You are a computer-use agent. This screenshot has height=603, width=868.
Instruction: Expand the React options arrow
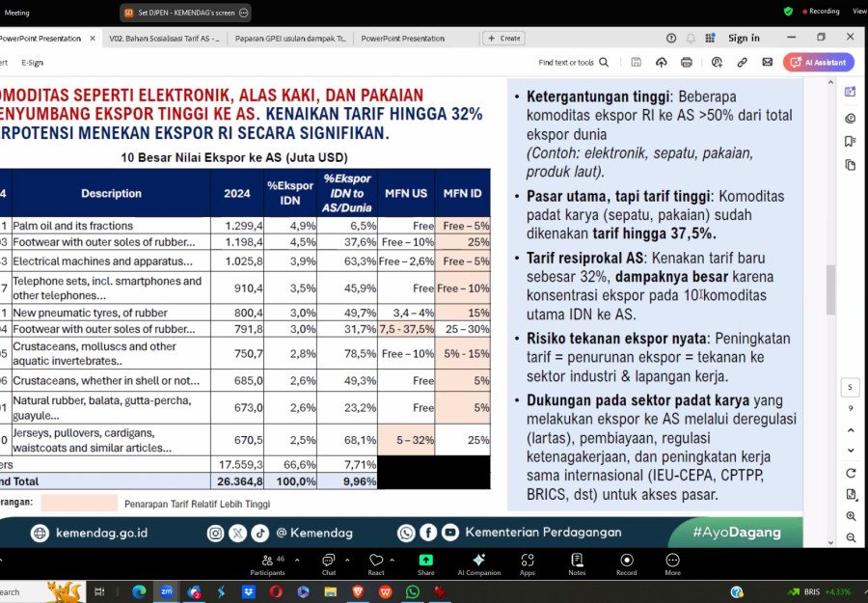point(392,561)
